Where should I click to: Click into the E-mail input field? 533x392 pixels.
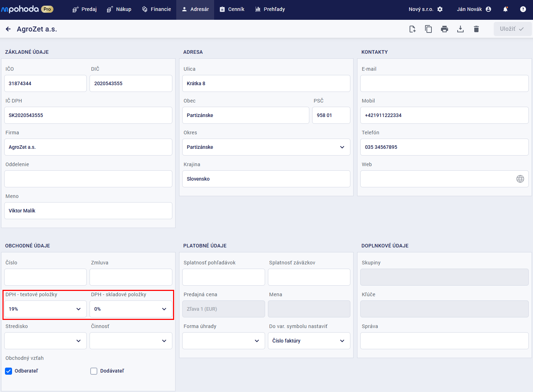click(x=444, y=83)
